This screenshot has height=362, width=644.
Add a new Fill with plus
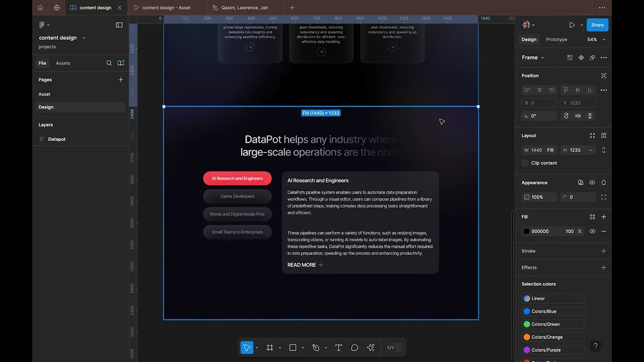coord(604,217)
